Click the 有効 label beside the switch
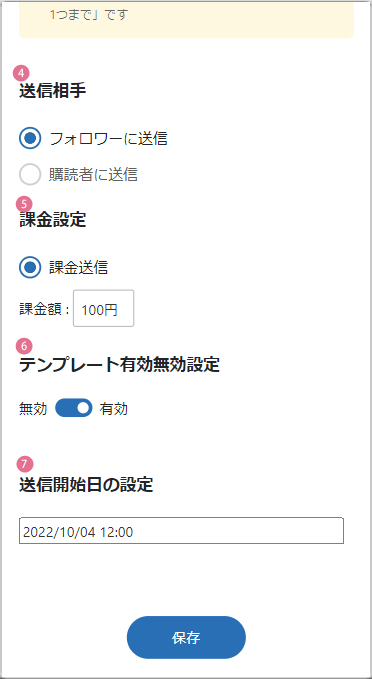This screenshot has height=679, width=372. pos(113,409)
